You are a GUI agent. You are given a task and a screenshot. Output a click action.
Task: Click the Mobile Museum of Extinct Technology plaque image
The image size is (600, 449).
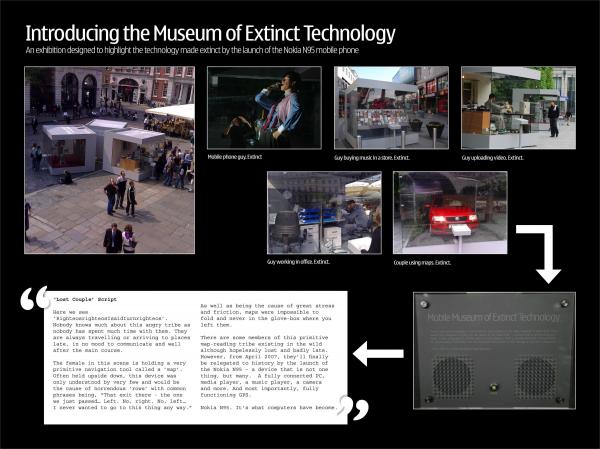click(494, 351)
